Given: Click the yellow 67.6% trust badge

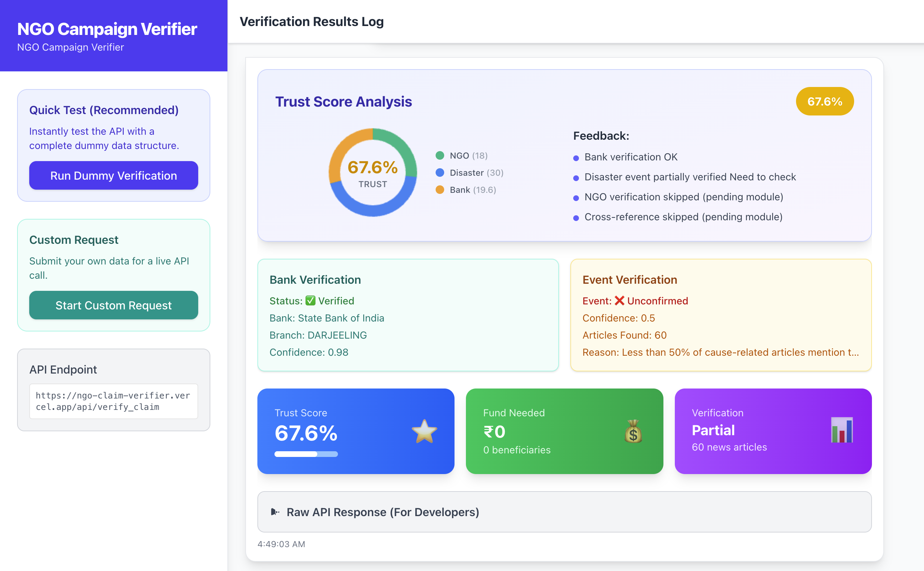Looking at the screenshot, I should coord(825,101).
